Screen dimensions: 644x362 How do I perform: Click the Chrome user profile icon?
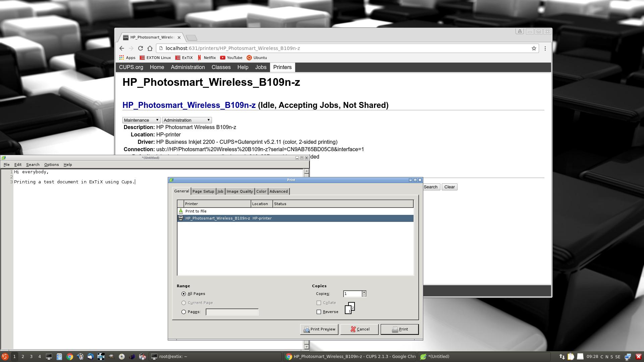pos(520,31)
